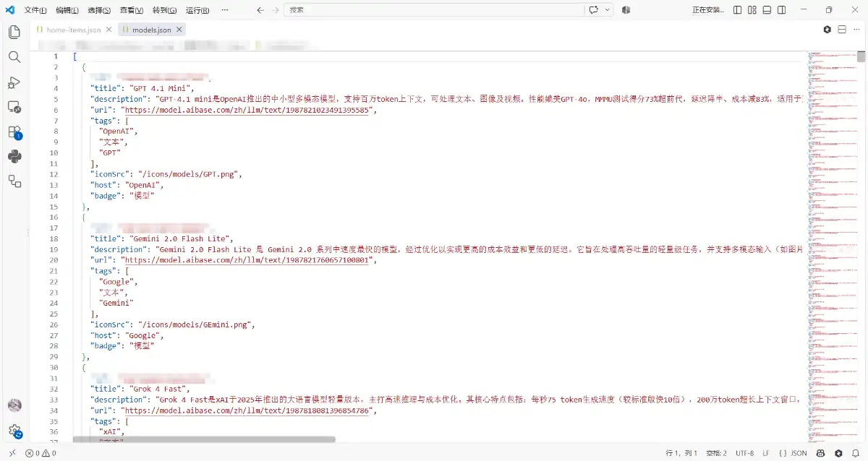Close the home-items.json tab

(x=109, y=30)
